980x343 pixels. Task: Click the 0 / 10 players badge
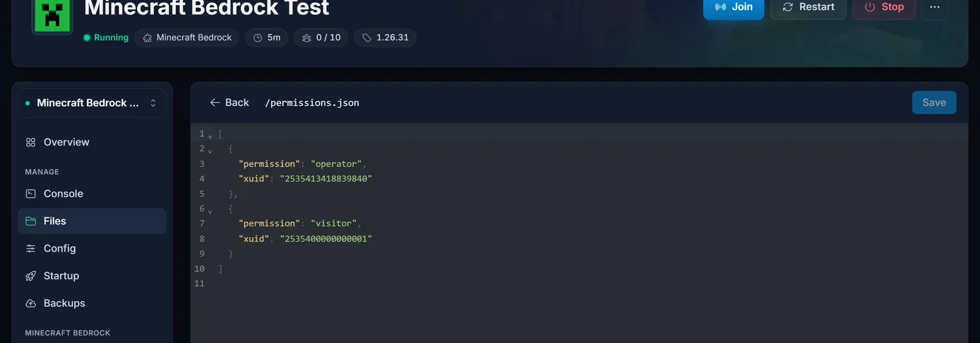321,37
